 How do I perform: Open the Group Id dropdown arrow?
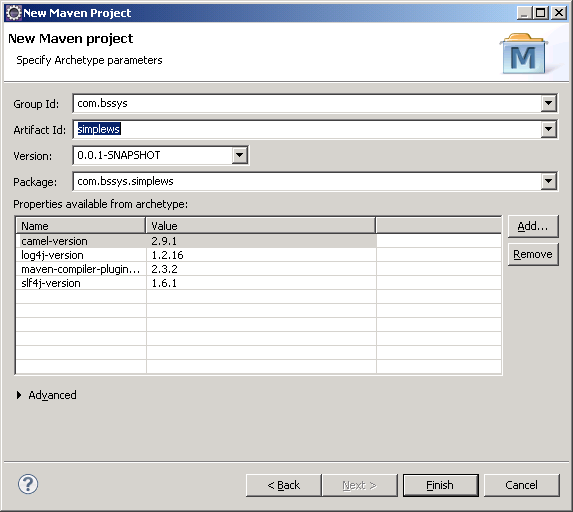548,103
